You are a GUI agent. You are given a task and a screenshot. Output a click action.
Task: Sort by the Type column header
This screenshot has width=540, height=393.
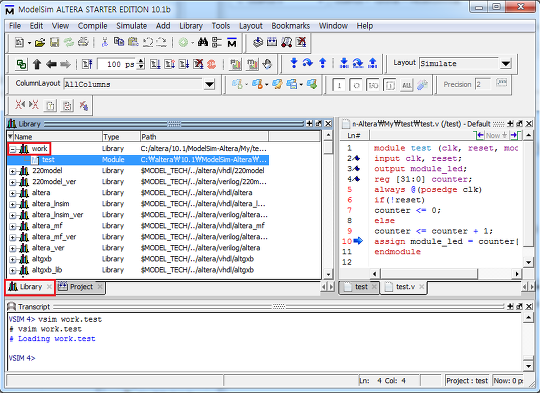point(121,137)
